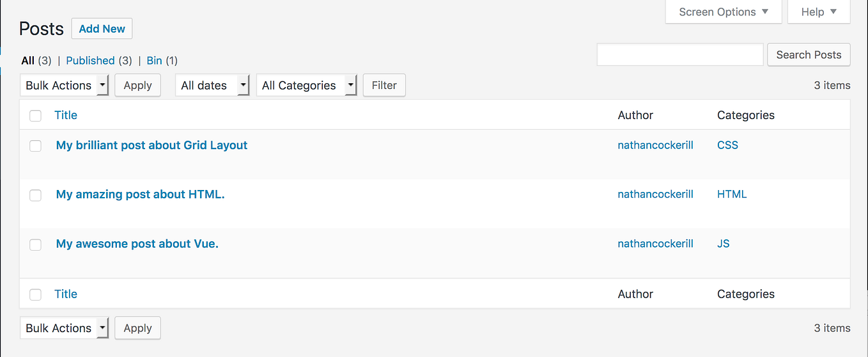Viewport: 868px width, 357px height.
Task: Open the post about Grid Layout
Action: [151, 145]
